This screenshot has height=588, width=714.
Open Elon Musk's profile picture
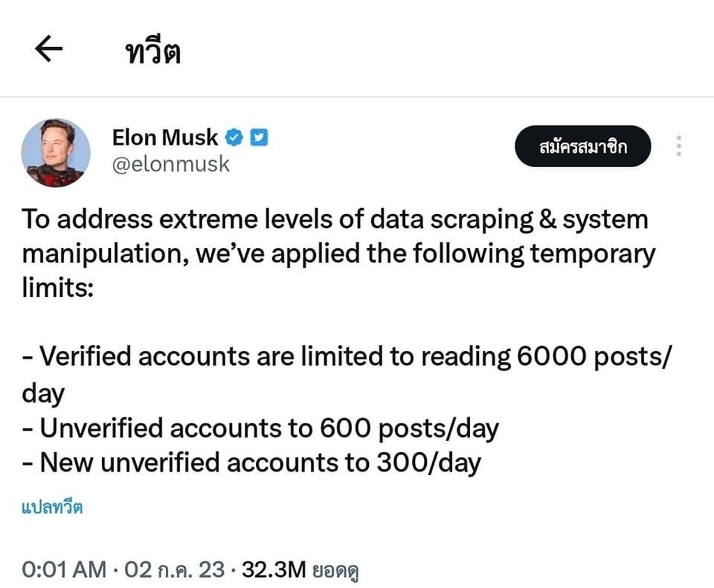pyautogui.click(x=56, y=153)
